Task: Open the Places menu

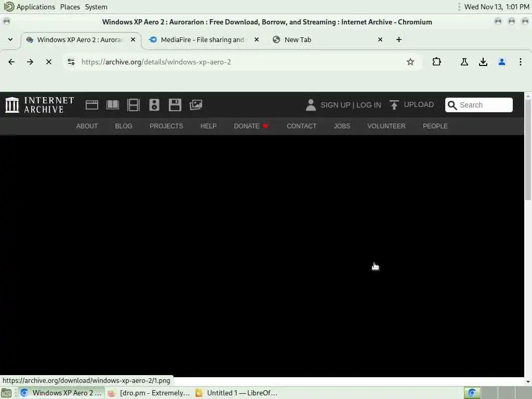Action: (70, 7)
